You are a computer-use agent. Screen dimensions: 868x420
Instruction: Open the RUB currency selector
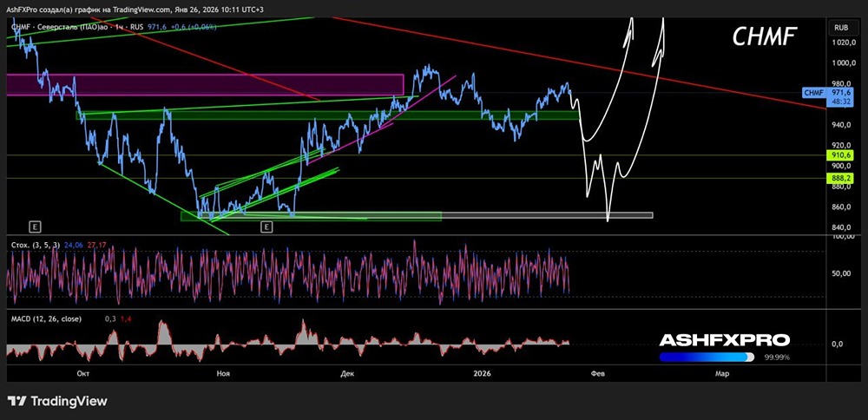(843, 27)
